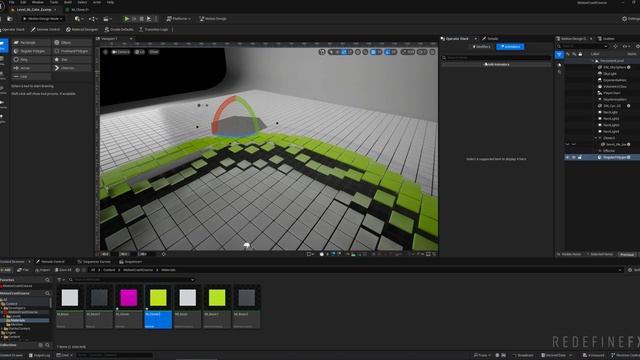Open the Platforms dropdown
The height and width of the screenshot is (360, 640).
(x=178, y=19)
